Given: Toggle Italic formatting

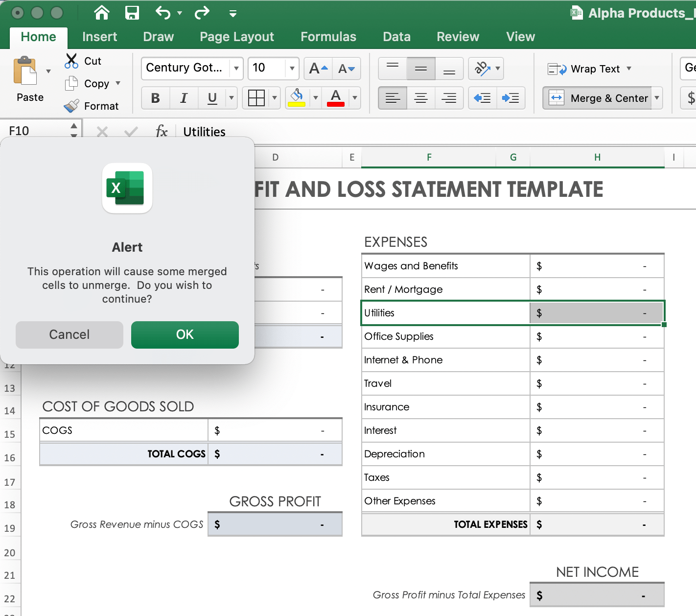Looking at the screenshot, I should [x=184, y=98].
